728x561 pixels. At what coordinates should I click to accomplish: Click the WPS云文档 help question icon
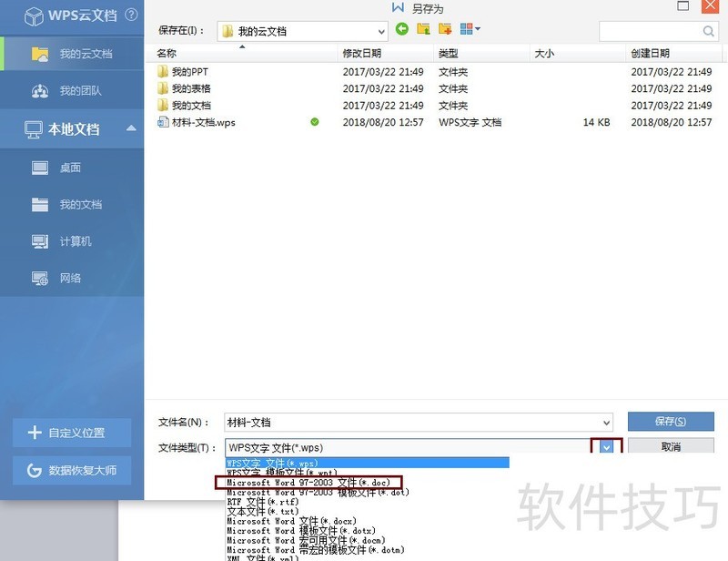tap(131, 15)
